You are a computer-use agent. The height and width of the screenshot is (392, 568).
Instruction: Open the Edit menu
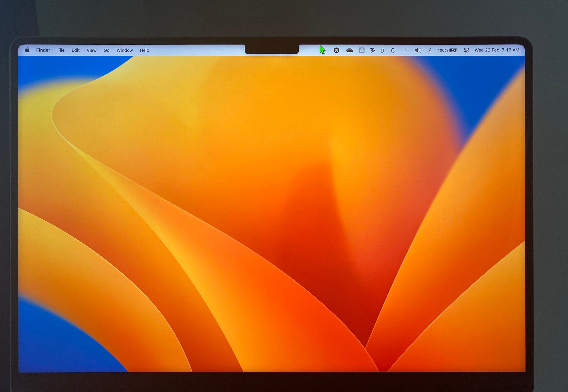click(x=76, y=50)
